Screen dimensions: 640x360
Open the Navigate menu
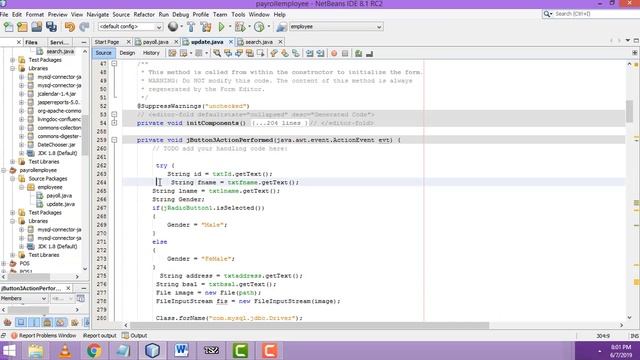click(x=98, y=14)
